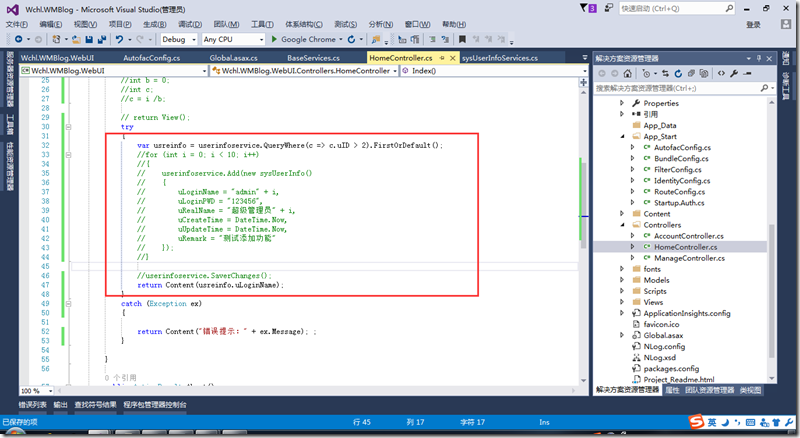The width and height of the screenshot is (800, 438).
Task: Click the Sogou input method S icon
Action: [x=696, y=422]
